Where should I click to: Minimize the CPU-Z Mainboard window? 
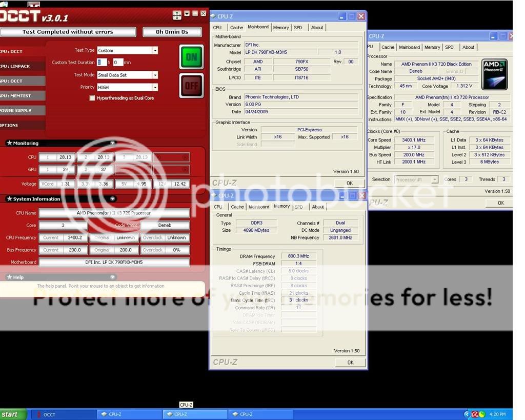[x=342, y=16]
